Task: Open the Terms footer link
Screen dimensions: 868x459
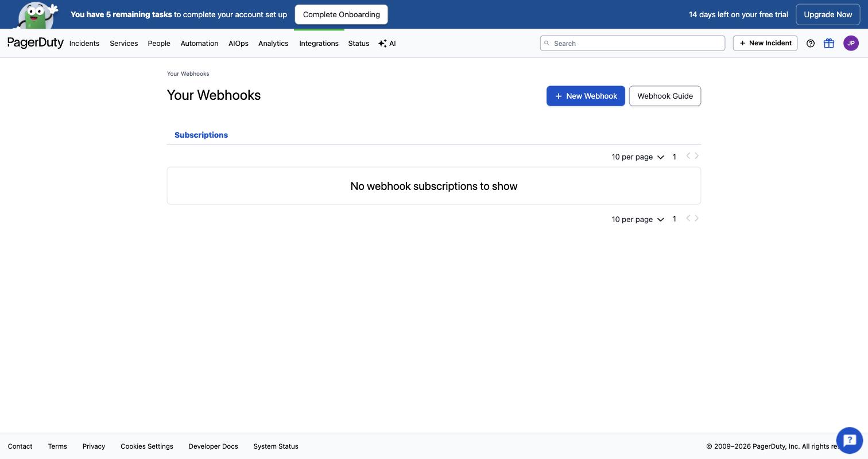Action: (57, 446)
